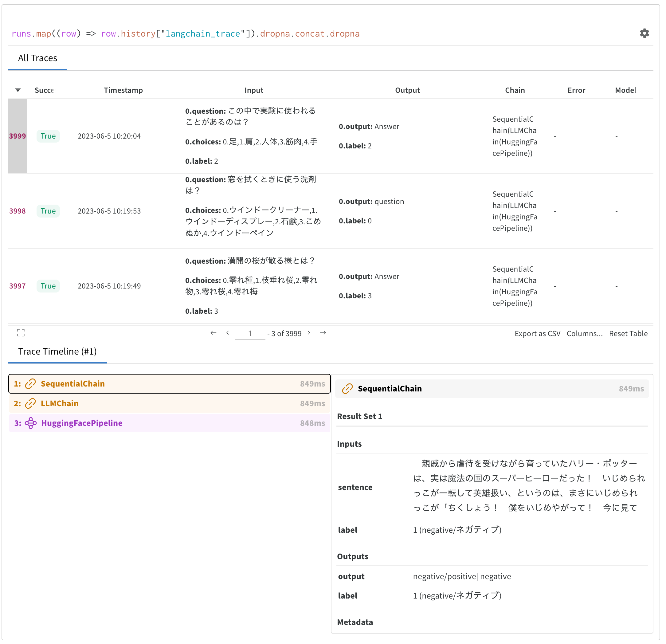Sort by the Timestamp column header
The image size is (666, 644).
[123, 90]
